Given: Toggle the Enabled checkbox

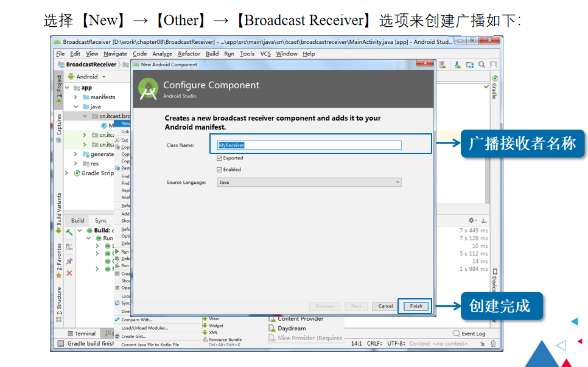Looking at the screenshot, I should click(219, 170).
